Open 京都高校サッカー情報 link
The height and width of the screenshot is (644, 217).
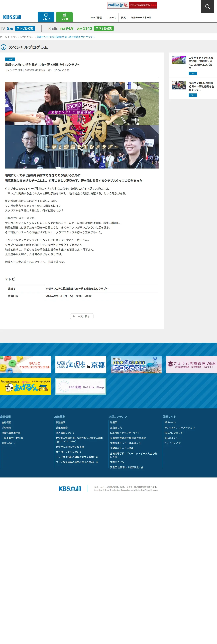[122, 449]
